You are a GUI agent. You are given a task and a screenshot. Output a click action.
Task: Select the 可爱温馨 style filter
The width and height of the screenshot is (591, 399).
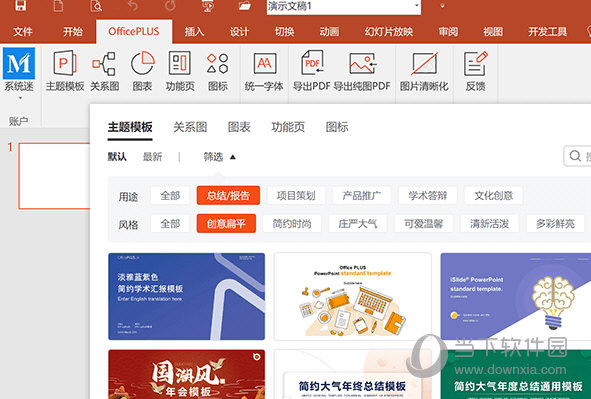coord(424,224)
